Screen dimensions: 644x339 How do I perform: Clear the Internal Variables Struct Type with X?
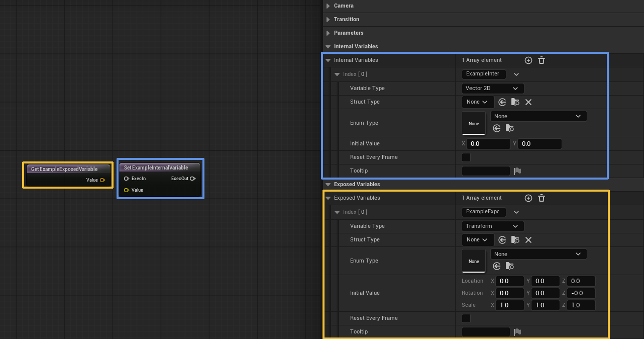point(528,102)
